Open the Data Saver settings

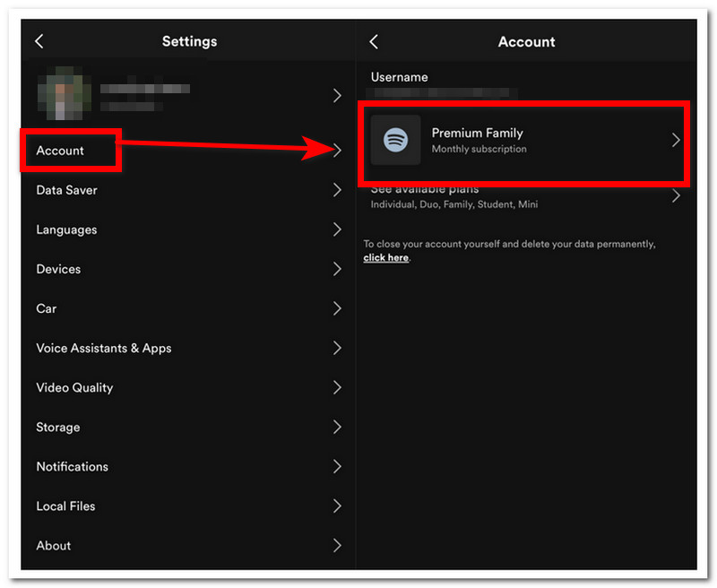(66, 190)
